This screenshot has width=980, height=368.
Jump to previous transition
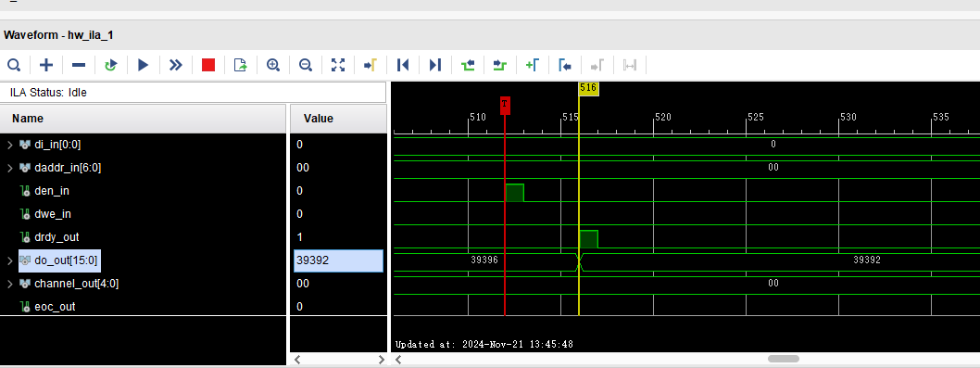tap(468, 65)
